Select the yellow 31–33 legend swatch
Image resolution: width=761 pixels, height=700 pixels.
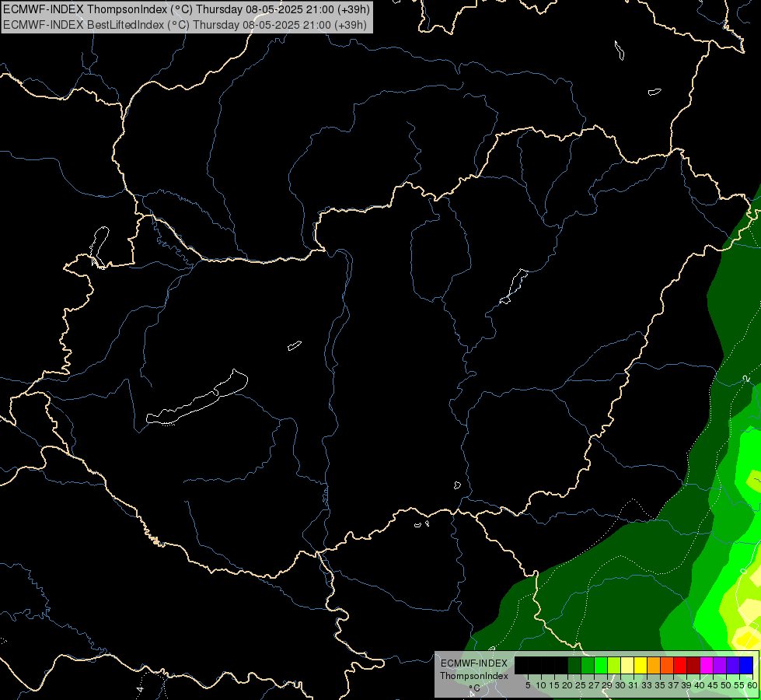641,665
